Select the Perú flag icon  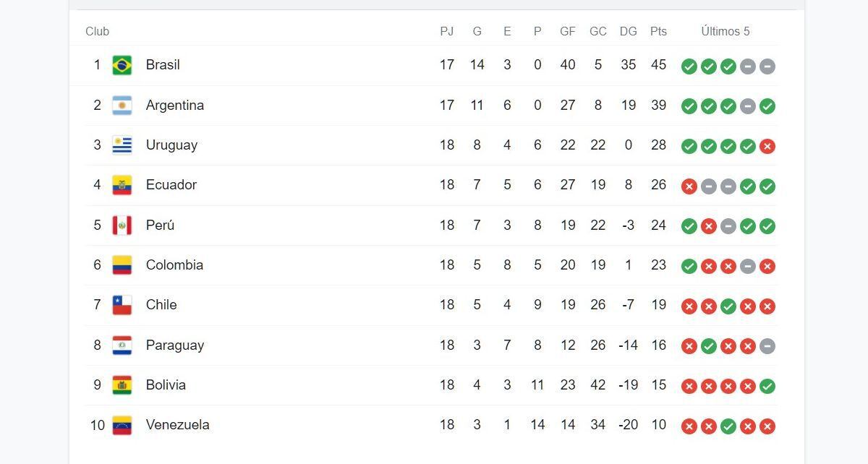[124, 225]
